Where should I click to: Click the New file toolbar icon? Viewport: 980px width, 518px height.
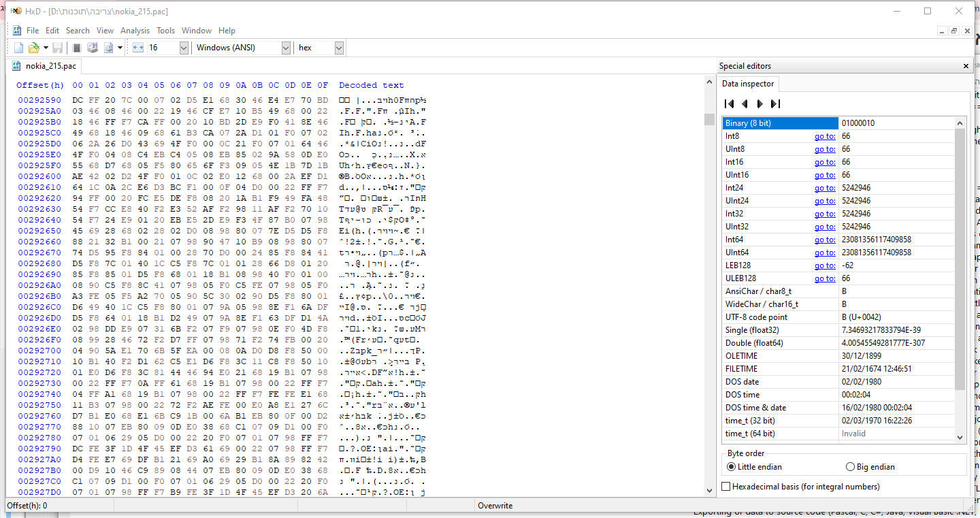coord(18,48)
